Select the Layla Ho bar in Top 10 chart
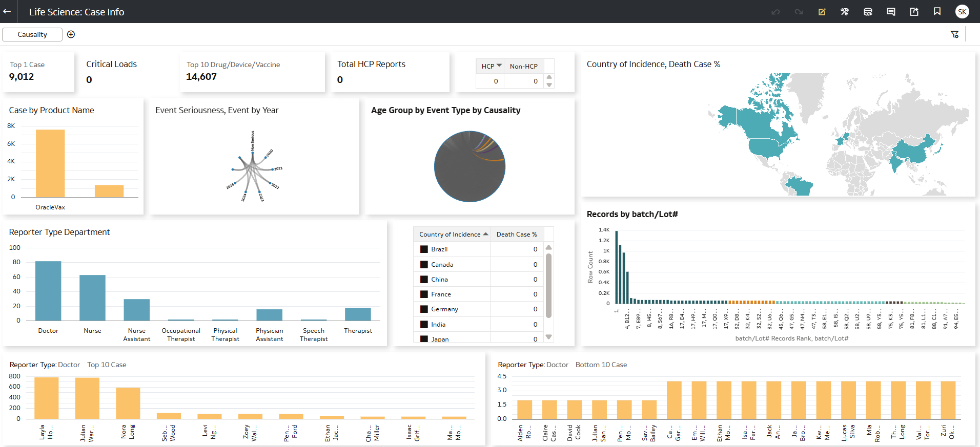Screen dimensions: 980x447 tap(47, 398)
